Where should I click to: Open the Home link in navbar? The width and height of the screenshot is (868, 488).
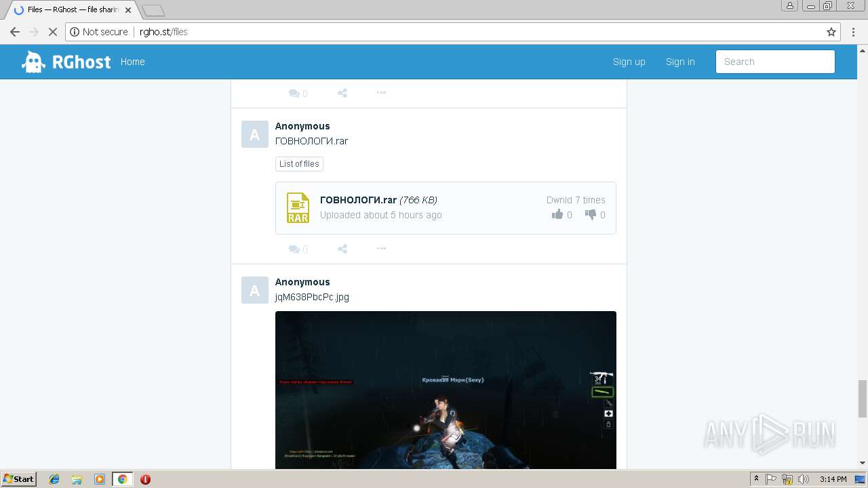[x=132, y=62]
